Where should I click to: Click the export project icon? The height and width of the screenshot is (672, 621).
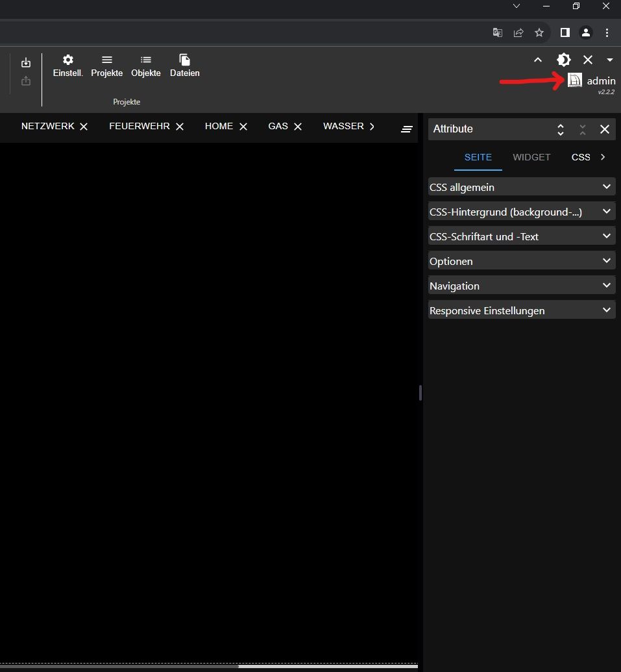[26, 81]
